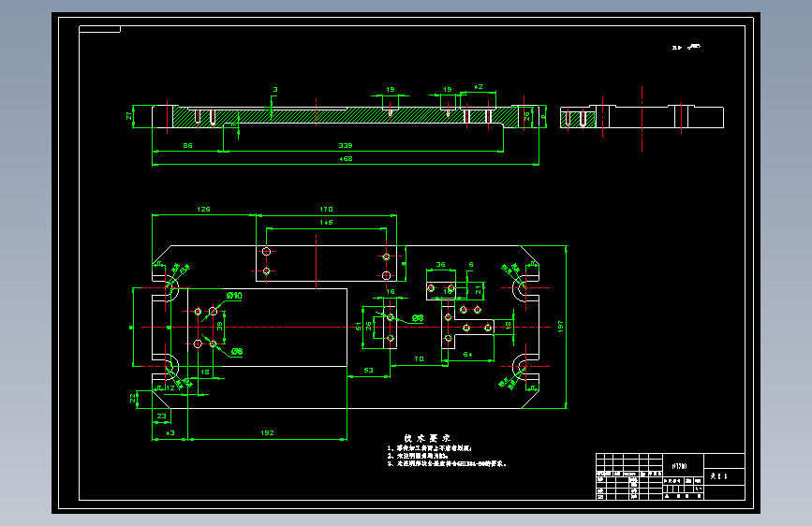Select the Ø10 hole diameter label
This screenshot has height=526, width=812.
pyautogui.click(x=234, y=296)
